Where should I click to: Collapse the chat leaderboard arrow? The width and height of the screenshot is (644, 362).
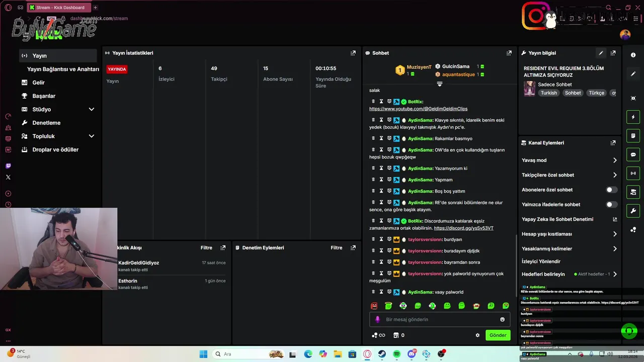[439, 84]
